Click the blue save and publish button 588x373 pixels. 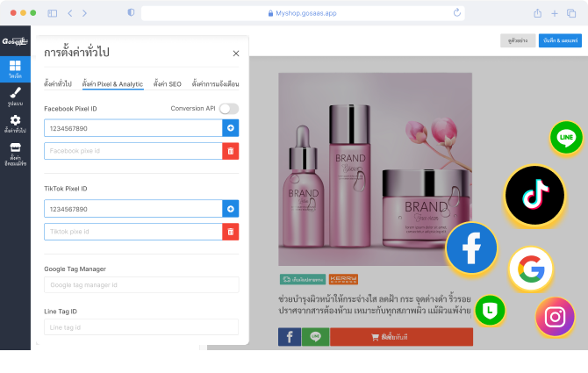tap(560, 40)
